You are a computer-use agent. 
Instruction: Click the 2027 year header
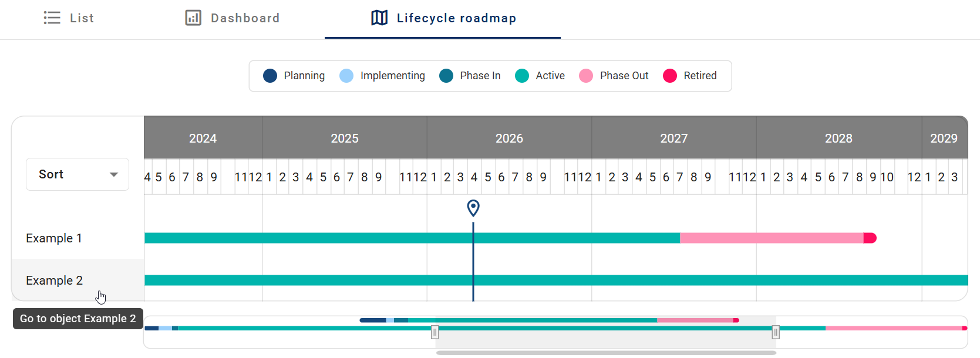[674, 138]
